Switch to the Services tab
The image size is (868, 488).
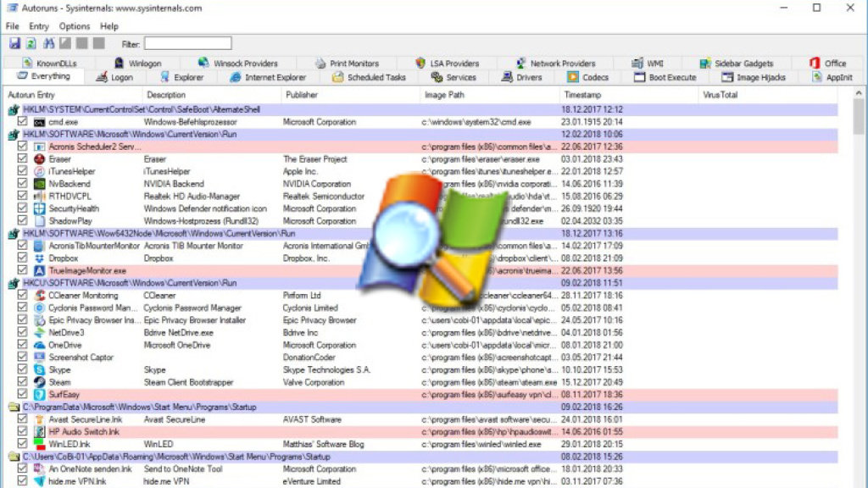coord(454,77)
